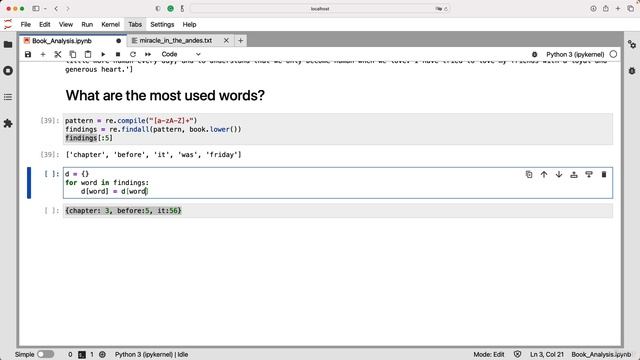Click the Safari browser address bar showing localhost
The width and height of the screenshot is (640, 360).
click(x=320, y=9)
